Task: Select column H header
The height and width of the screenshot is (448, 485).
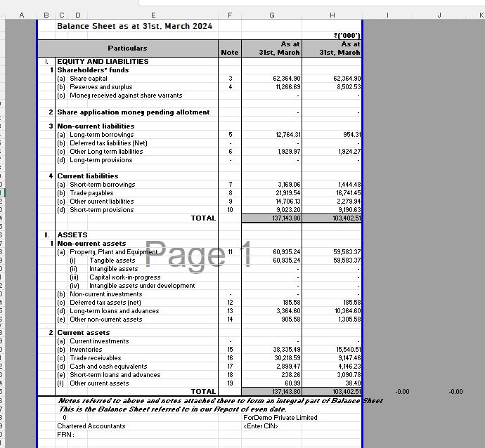Action: 332,15
